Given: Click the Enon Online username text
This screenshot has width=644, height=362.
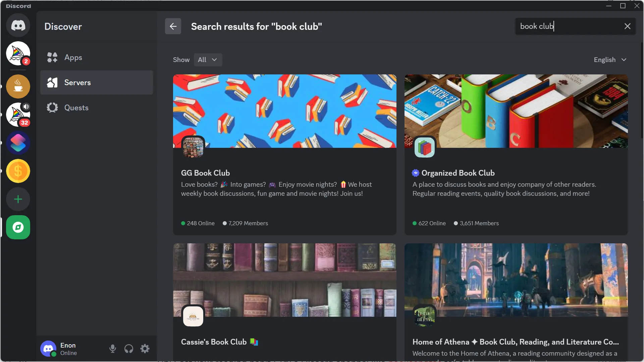Looking at the screenshot, I should click(69, 349).
